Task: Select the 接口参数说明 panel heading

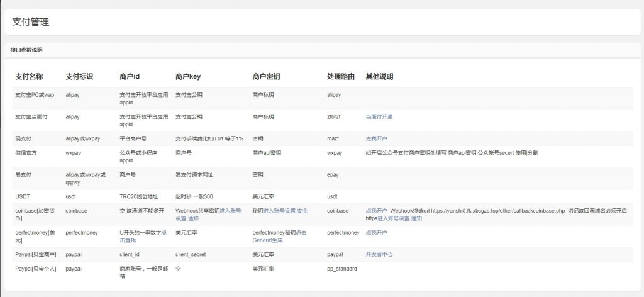Action: [26, 50]
